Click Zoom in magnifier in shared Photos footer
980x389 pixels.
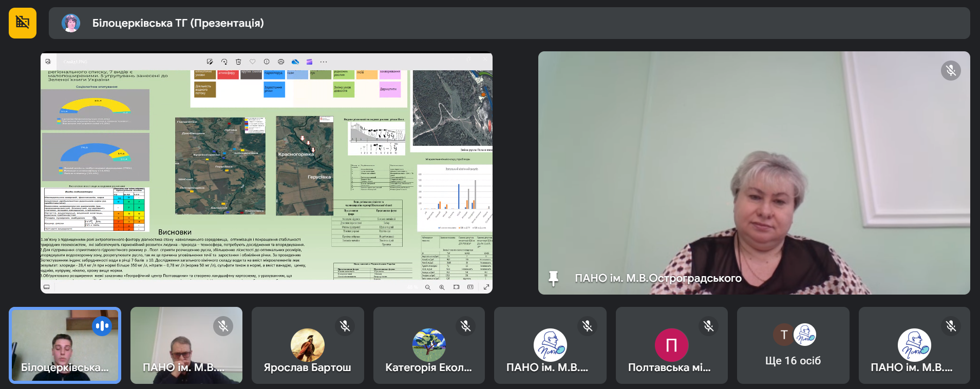pyautogui.click(x=442, y=287)
